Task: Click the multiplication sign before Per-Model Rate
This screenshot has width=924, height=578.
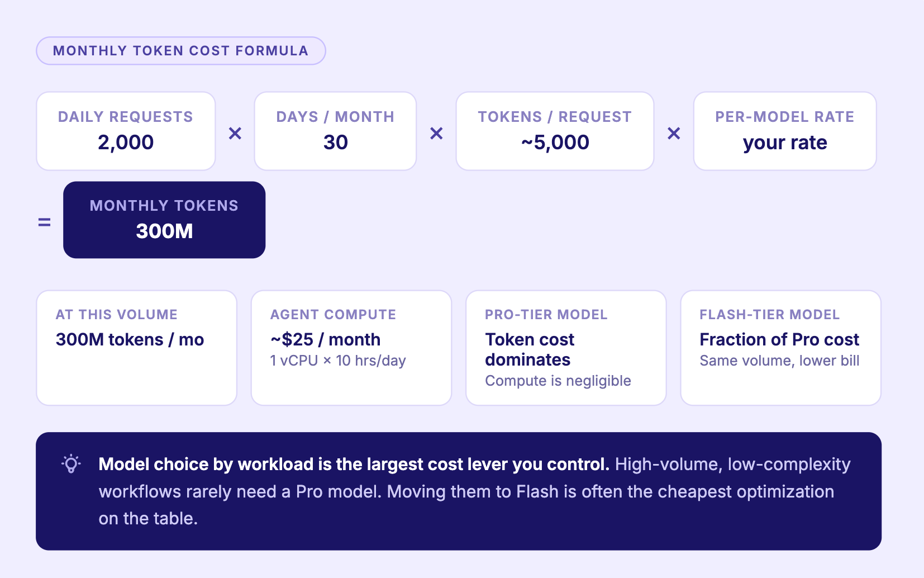Action: pyautogui.click(x=674, y=133)
